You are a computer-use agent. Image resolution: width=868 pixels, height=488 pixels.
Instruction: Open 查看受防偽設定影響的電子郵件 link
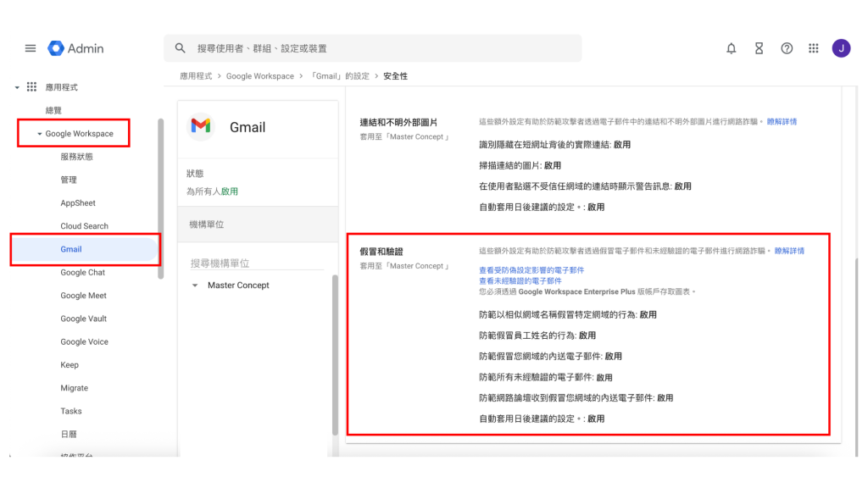(x=531, y=270)
